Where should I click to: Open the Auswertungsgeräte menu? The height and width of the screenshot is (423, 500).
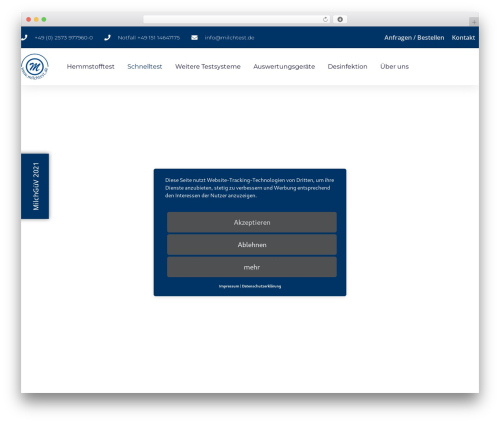pos(284,67)
